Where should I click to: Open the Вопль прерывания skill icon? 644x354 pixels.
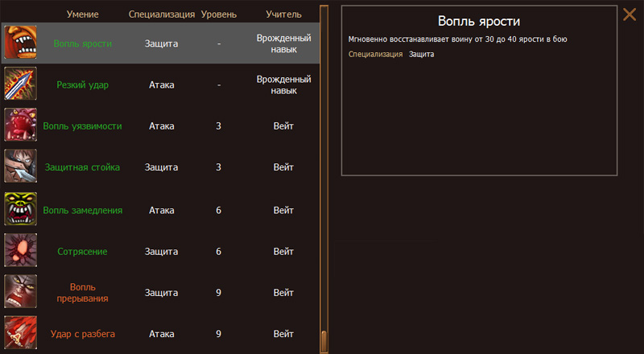21,291
